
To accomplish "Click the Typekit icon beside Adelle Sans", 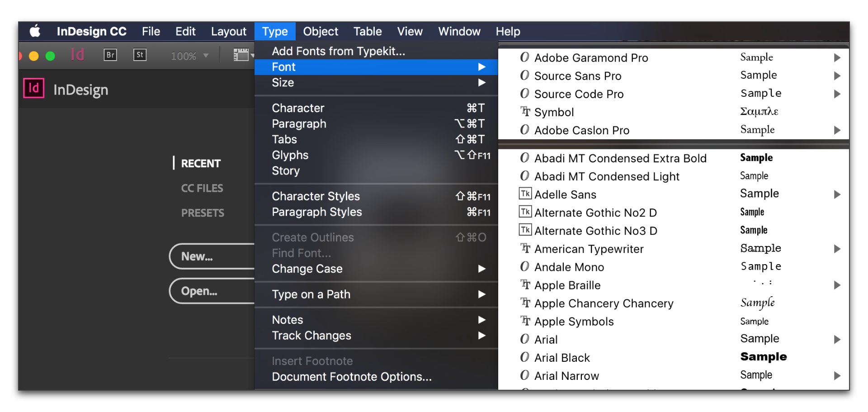I will [525, 194].
